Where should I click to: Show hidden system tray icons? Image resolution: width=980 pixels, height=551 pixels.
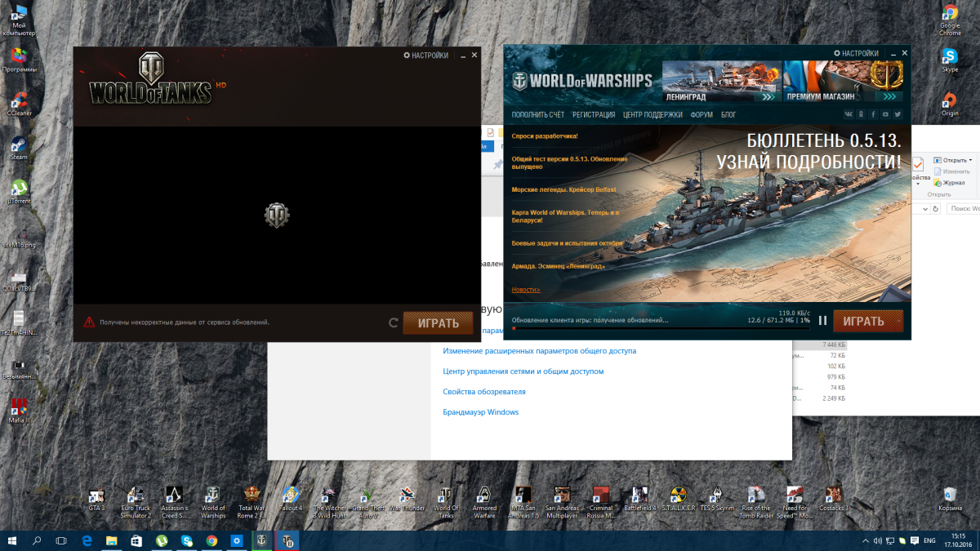coord(866,540)
